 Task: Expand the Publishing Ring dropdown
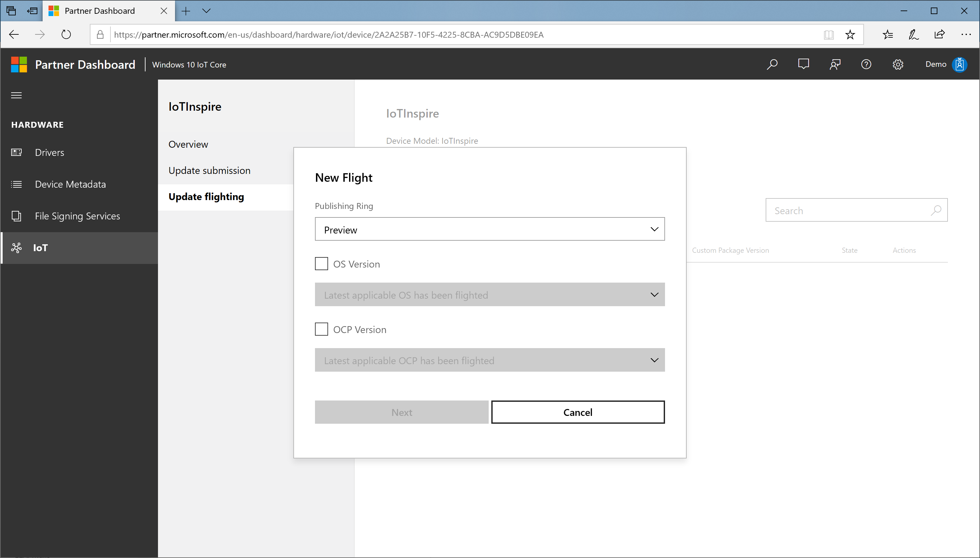[490, 229]
